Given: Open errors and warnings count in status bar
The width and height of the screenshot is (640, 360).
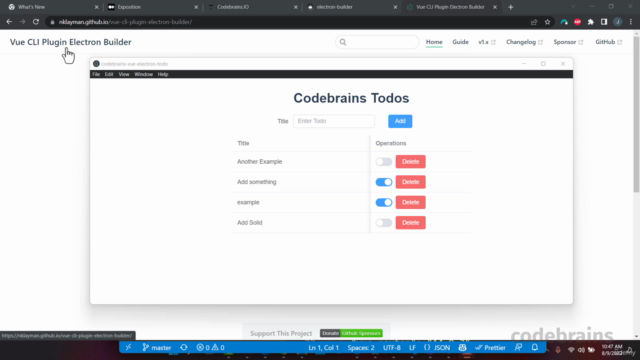Looking at the screenshot, I should click(x=210, y=348).
